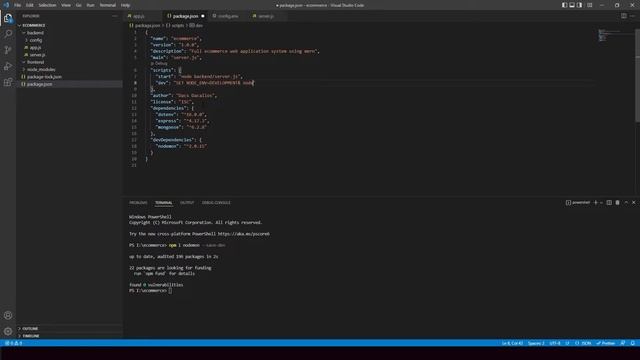Open the Go menu
640x360 pixels.
click(x=78, y=5)
